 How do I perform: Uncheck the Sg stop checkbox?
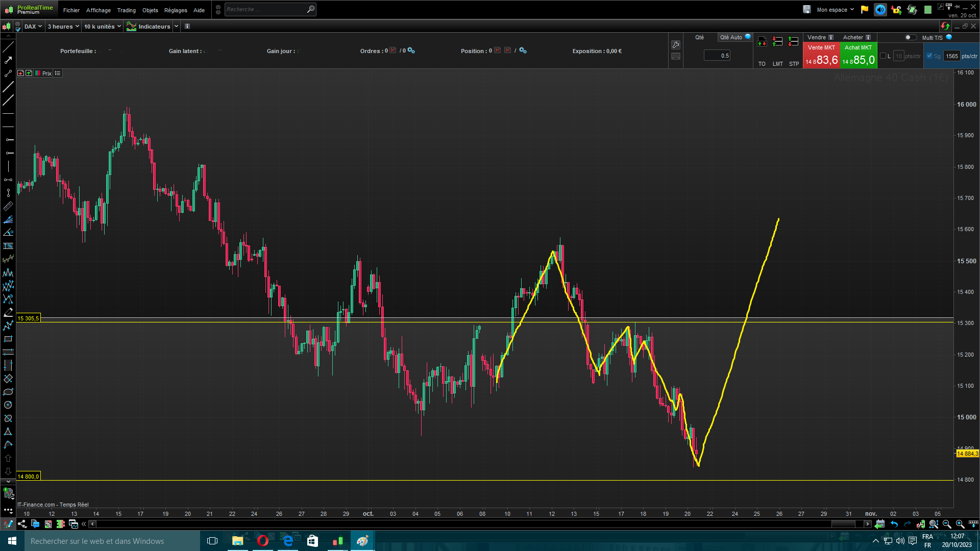coord(929,56)
